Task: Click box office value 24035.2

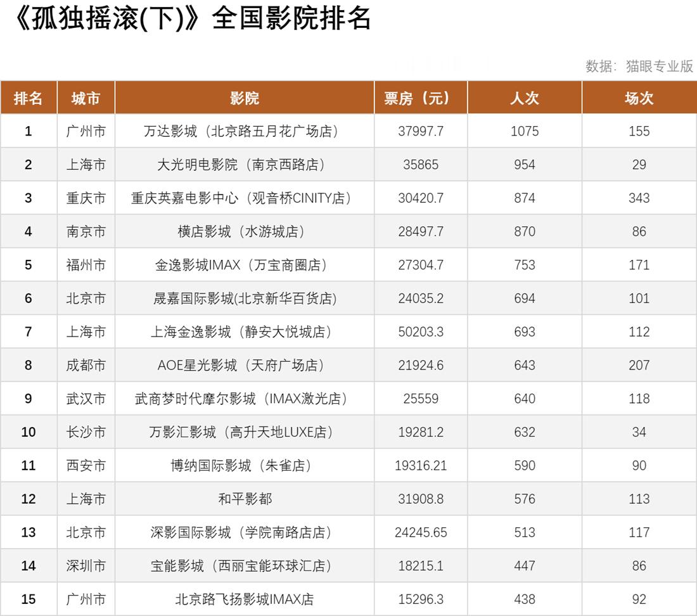Action: pyautogui.click(x=421, y=298)
